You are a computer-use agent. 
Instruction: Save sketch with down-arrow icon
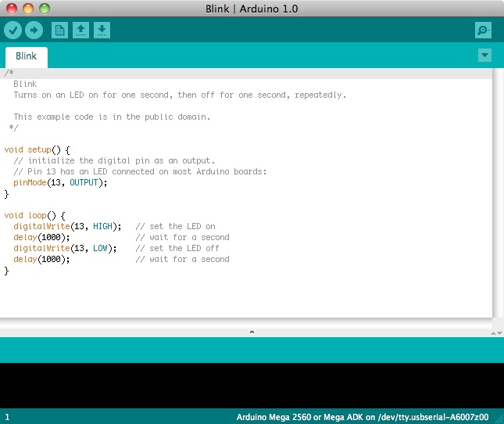coord(102,31)
